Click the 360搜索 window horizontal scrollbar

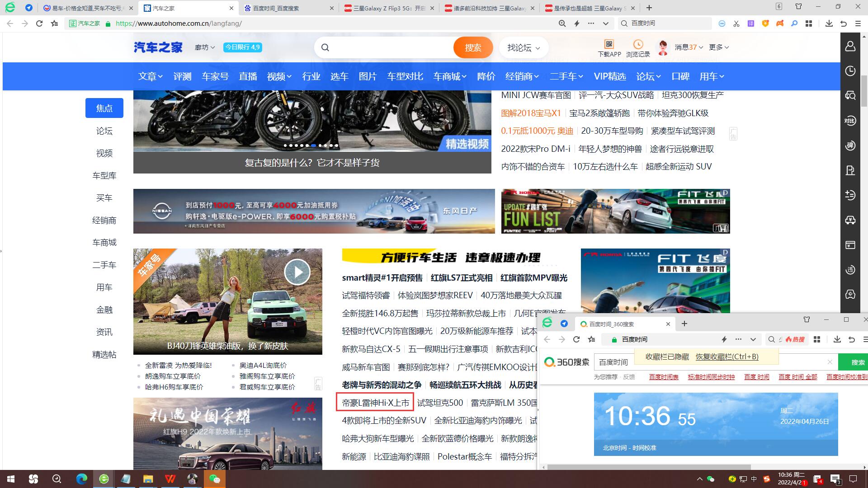[x=649, y=467]
